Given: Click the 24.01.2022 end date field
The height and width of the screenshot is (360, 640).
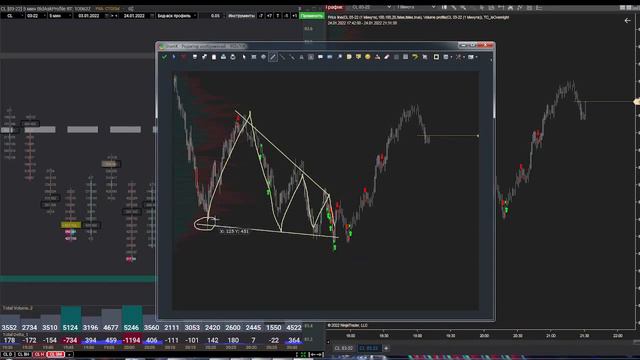Looking at the screenshot, I should 134,16.
